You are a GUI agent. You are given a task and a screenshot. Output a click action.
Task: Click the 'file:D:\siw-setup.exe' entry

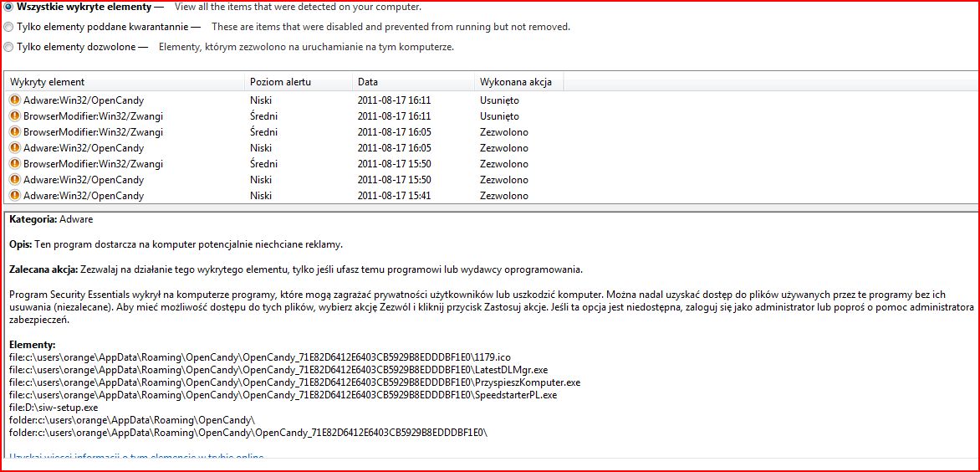tap(54, 407)
